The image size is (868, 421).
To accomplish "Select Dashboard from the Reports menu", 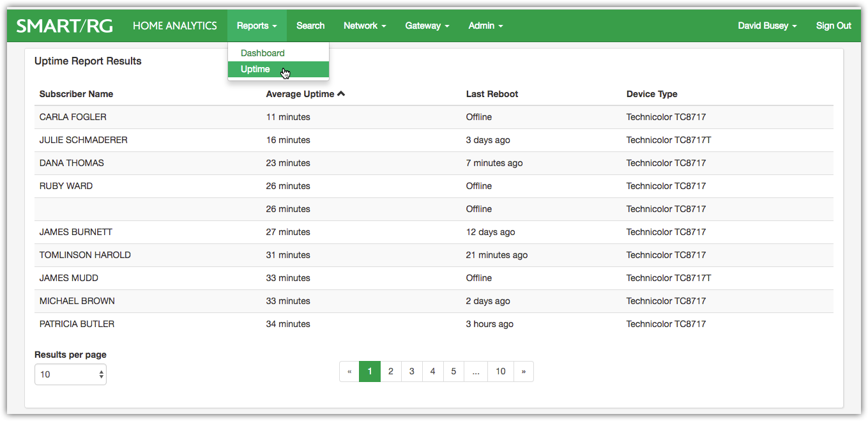I will (262, 52).
